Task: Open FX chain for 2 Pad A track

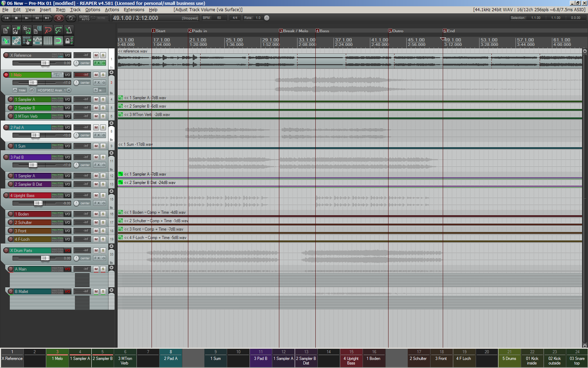Action: (97, 135)
